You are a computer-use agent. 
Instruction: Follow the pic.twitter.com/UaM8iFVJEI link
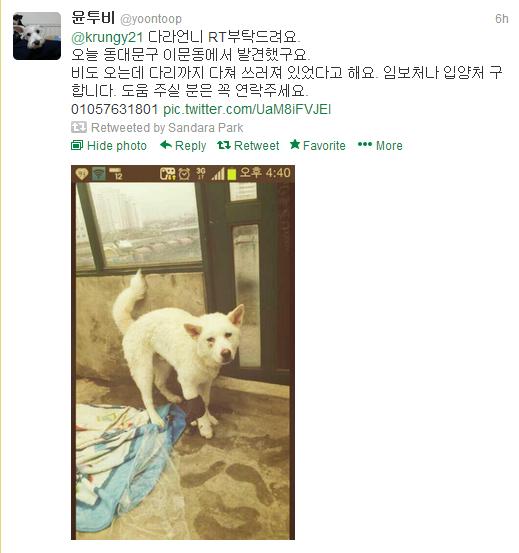tap(247, 109)
